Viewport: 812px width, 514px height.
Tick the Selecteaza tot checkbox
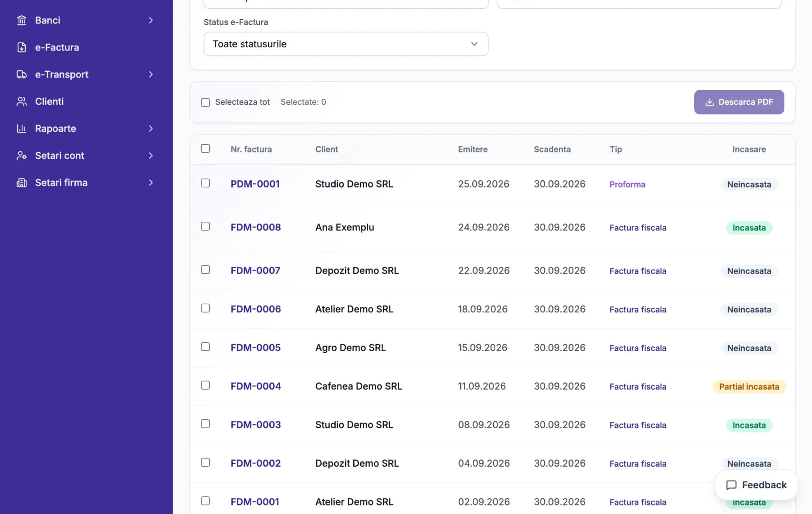(x=205, y=102)
